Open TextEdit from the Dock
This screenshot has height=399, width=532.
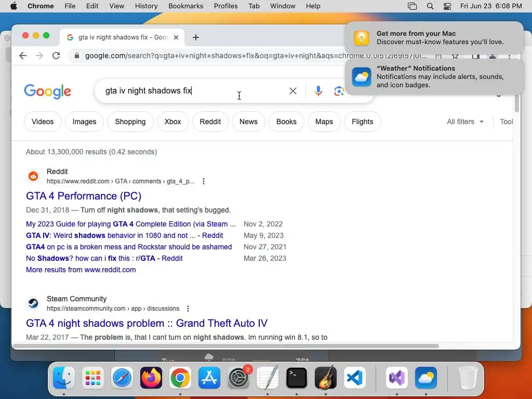(x=268, y=378)
